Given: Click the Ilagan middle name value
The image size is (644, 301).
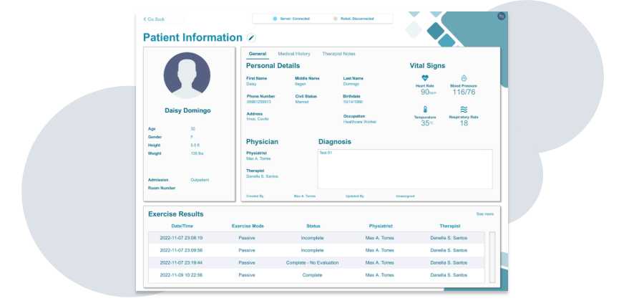Looking at the screenshot, I should tap(301, 84).
